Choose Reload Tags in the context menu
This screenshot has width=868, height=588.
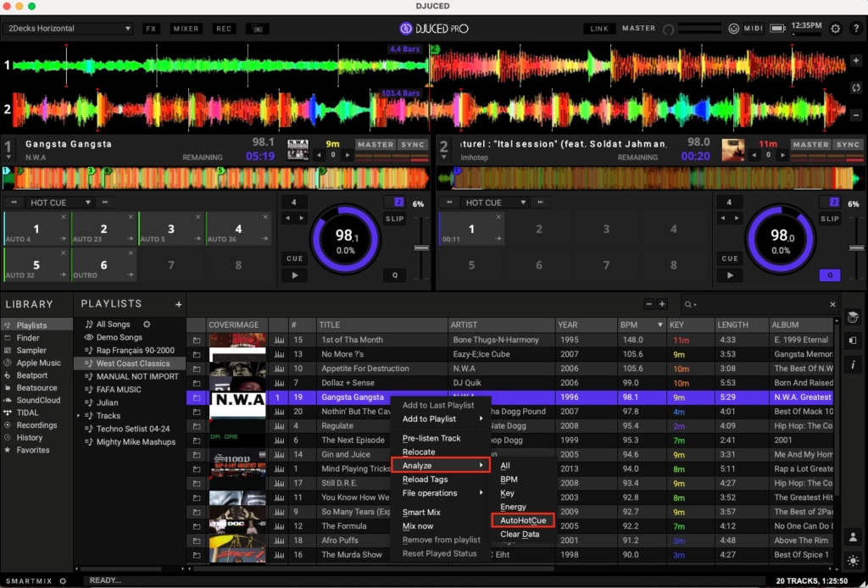click(425, 480)
